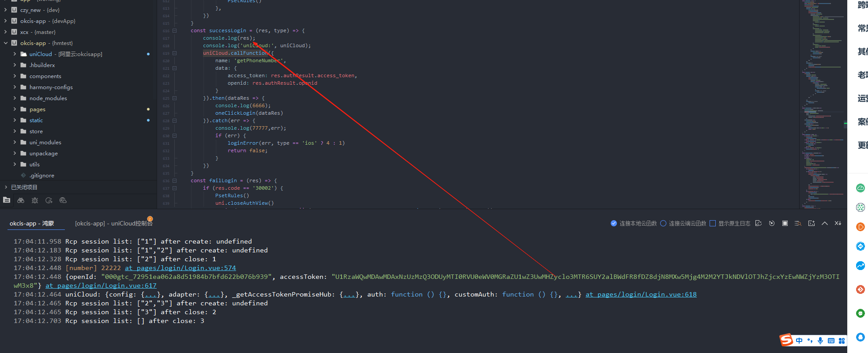Collapse the okcis-app hmtest project

[5, 43]
